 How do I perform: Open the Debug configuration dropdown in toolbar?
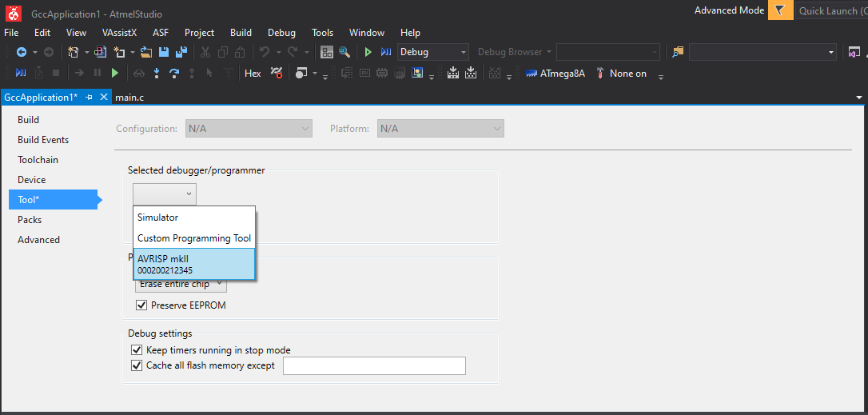click(433, 52)
